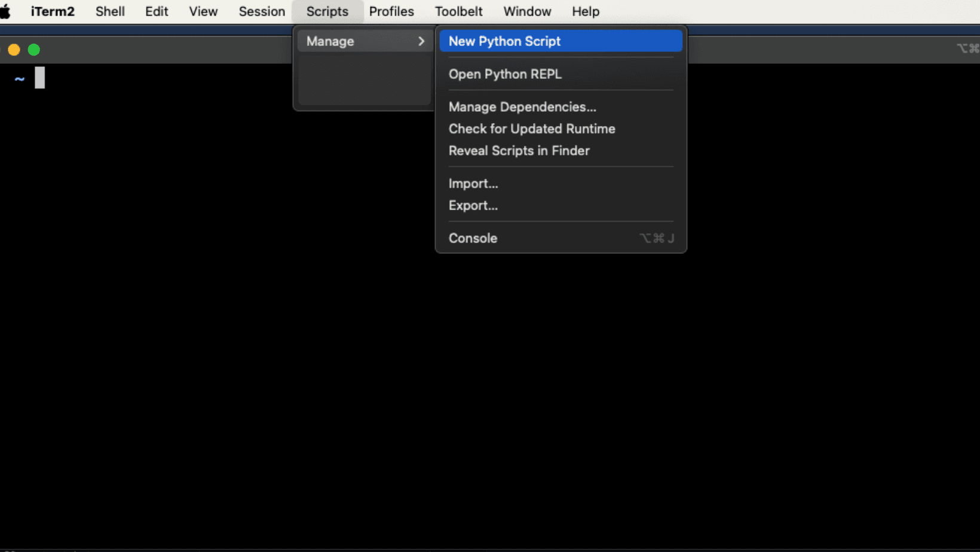Click the terminal cursor block at prompt

[39, 78]
